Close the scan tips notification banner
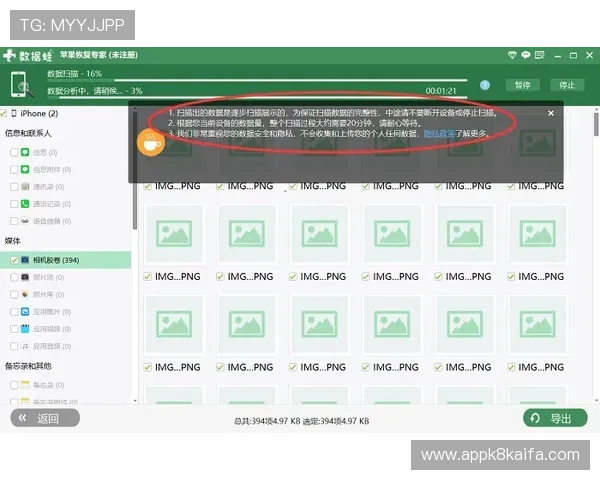Screen dimensions: 600x480 551,113
